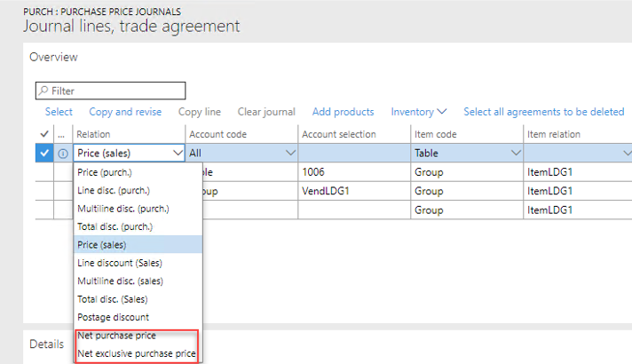
Task: Toggle the checked box of the selected row
Action: pyautogui.click(x=44, y=153)
